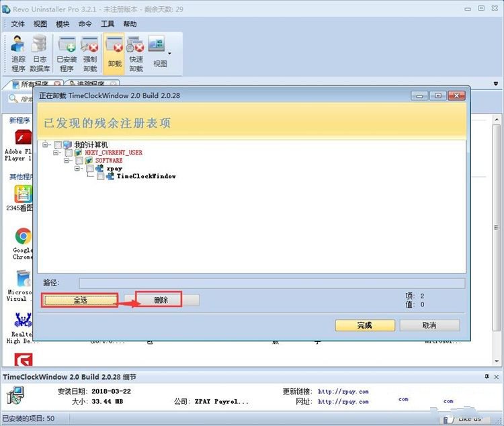The height and width of the screenshot is (426, 504).
Task: Select the 2345看图 program icon
Action: 23,194
